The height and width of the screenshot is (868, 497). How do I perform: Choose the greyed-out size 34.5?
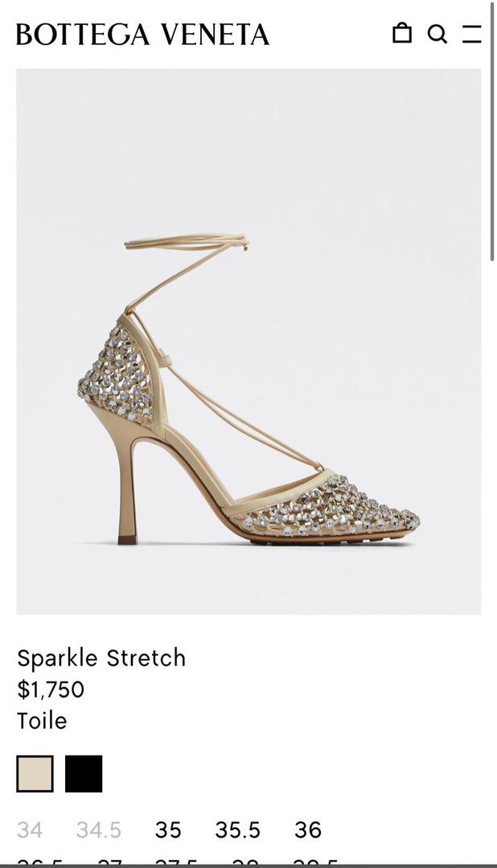[99, 829]
